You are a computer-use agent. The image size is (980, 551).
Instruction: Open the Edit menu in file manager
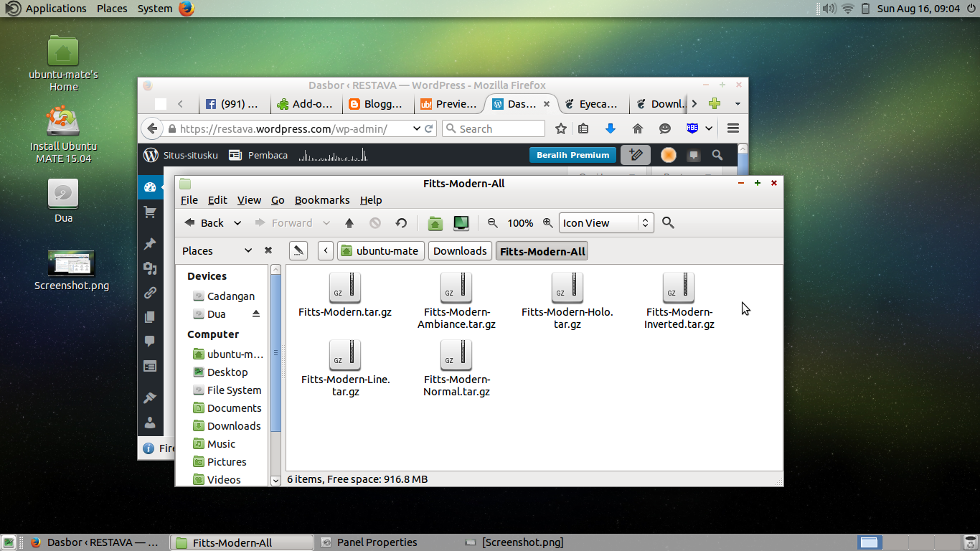click(217, 200)
